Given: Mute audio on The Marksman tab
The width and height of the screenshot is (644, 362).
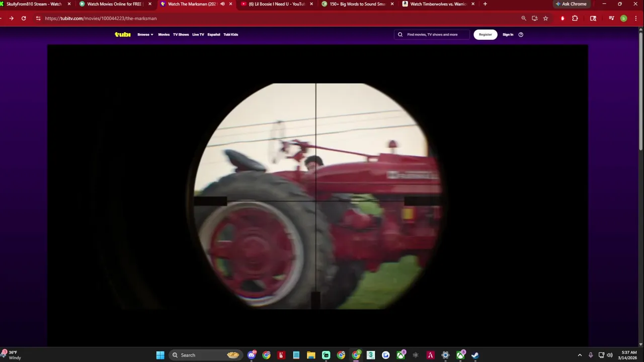Looking at the screenshot, I should [x=222, y=4].
